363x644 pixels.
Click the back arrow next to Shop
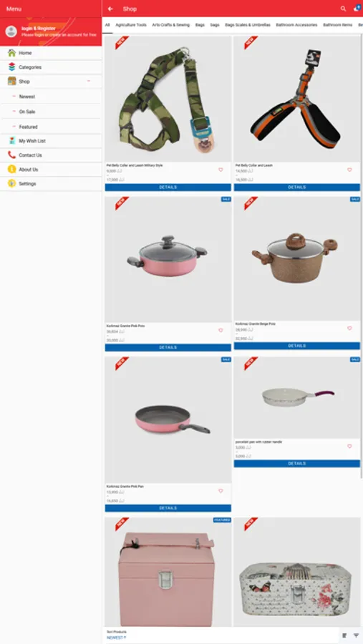pos(110,9)
